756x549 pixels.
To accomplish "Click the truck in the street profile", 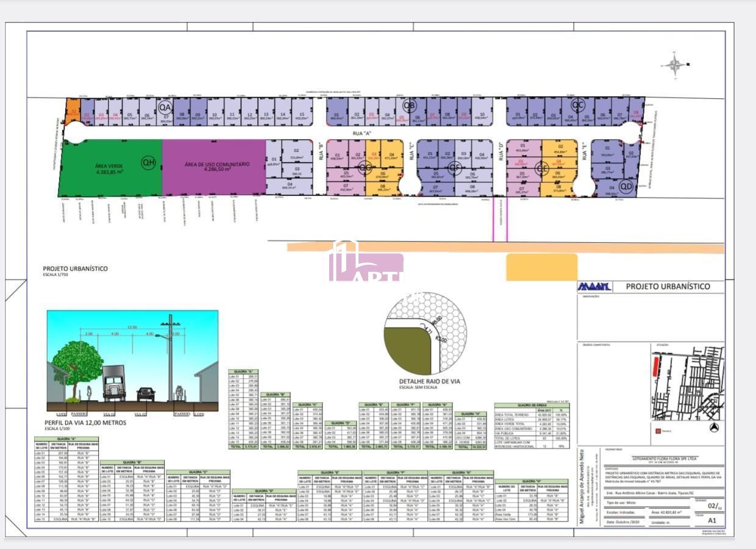I will coord(114,383).
